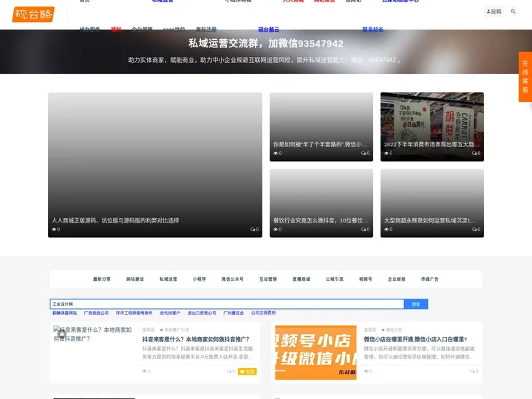Select the 互动营销 tab

[x=268, y=279]
